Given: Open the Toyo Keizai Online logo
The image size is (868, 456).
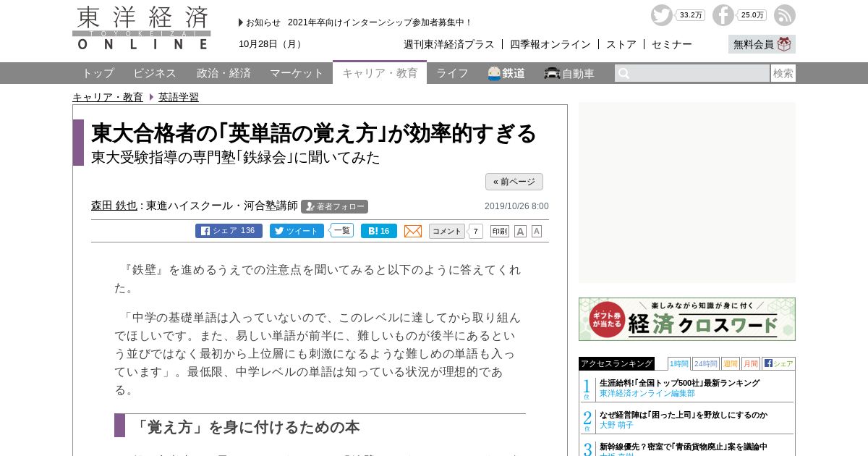Looking at the screenshot, I should [x=142, y=28].
